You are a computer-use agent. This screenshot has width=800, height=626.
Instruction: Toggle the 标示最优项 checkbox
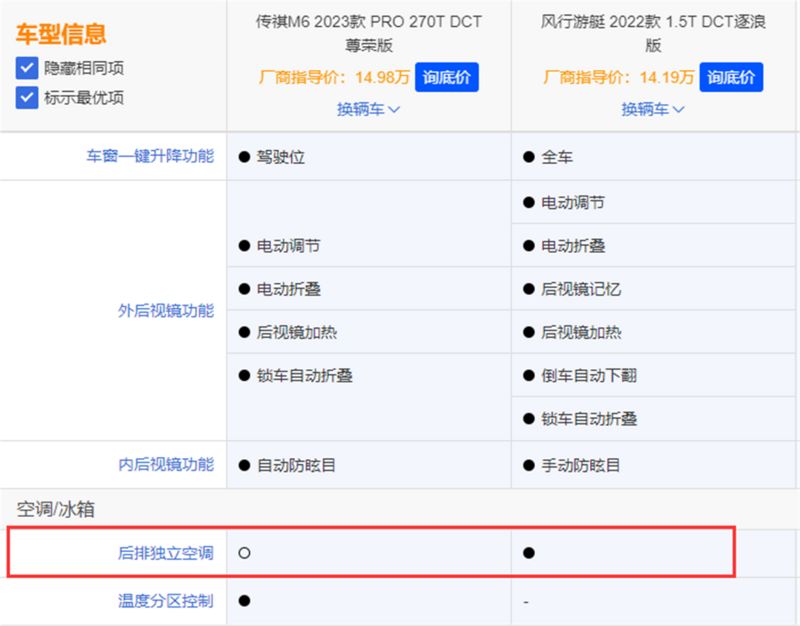pos(27,97)
